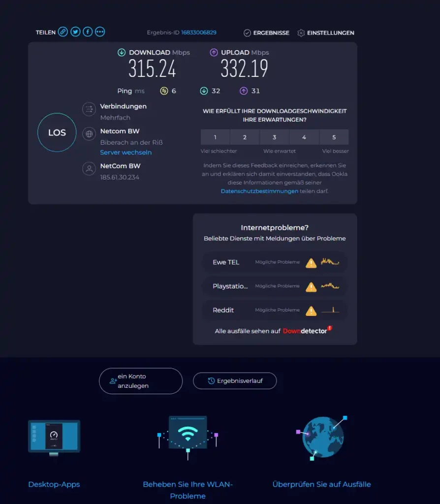Rate download speed as 1
The height and width of the screenshot is (504, 440).
pyautogui.click(x=216, y=137)
